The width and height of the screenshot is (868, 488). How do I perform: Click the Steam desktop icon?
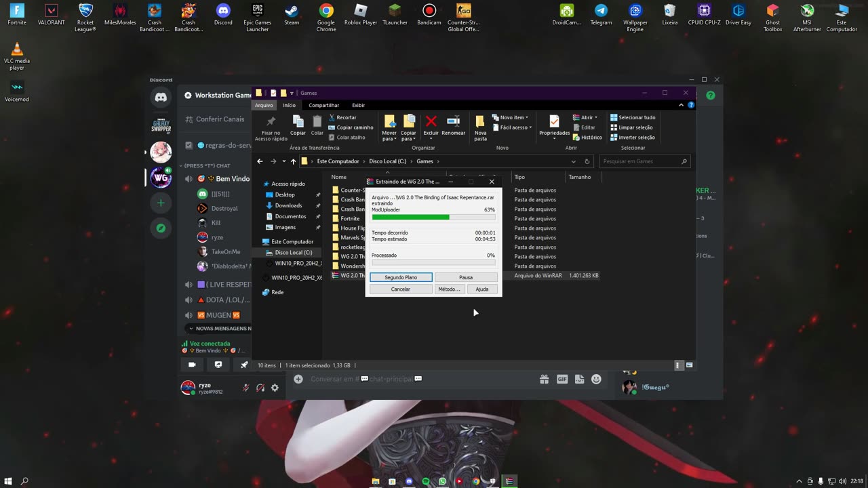coord(292,15)
